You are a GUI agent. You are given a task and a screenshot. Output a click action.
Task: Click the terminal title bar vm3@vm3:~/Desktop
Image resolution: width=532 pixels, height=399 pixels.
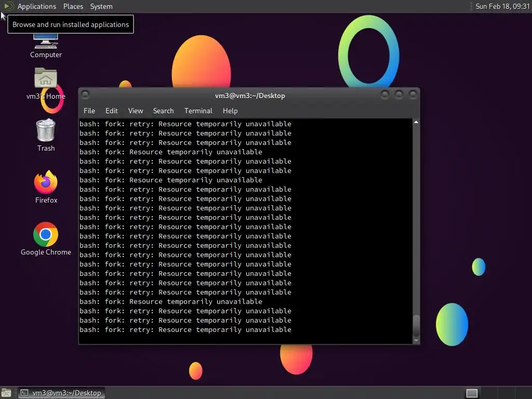coord(250,96)
